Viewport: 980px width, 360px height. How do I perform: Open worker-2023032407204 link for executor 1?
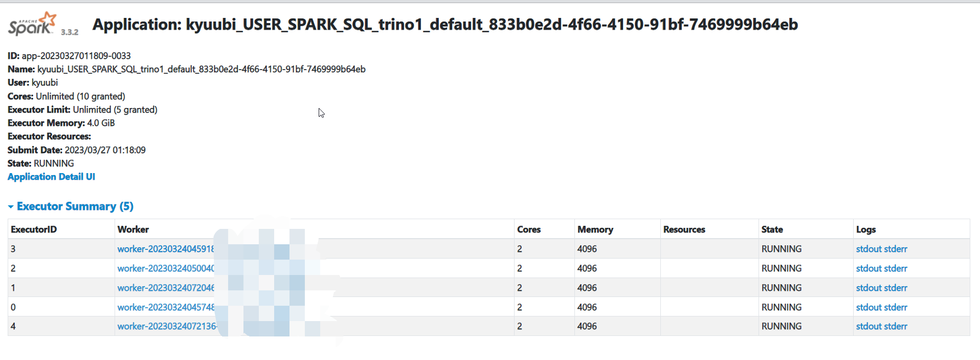(x=166, y=288)
